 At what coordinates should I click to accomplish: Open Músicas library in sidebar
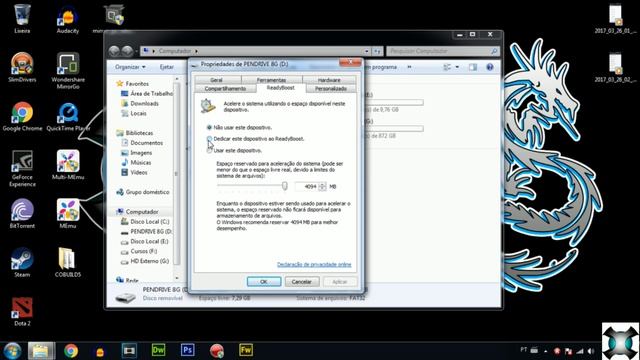(x=136, y=162)
